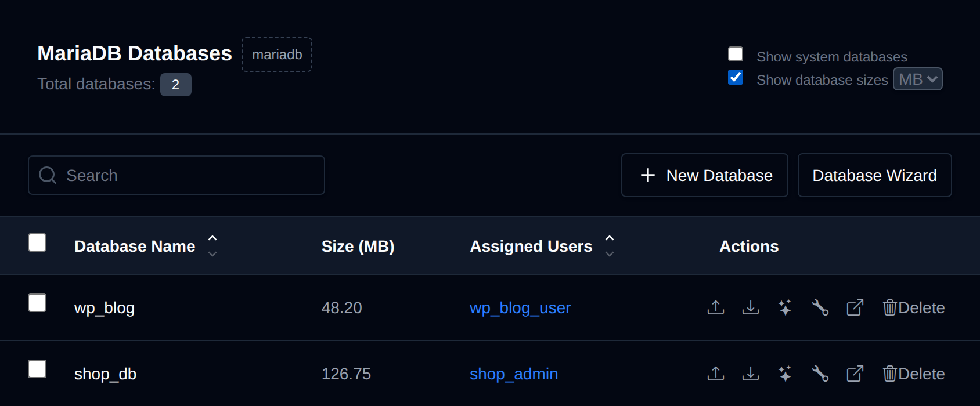The width and height of the screenshot is (980, 406).
Task: Delete the shop_db database
Action: point(914,374)
